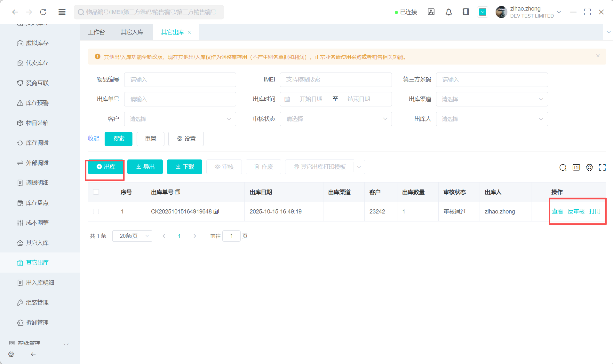
Task: Open 库存盘点 in the sidebar
Action: click(x=37, y=203)
